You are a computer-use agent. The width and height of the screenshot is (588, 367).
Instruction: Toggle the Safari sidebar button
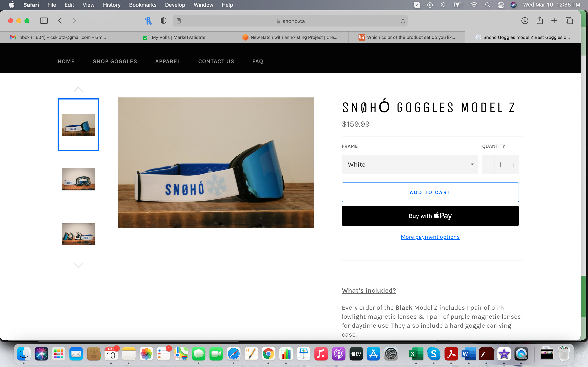(44, 21)
